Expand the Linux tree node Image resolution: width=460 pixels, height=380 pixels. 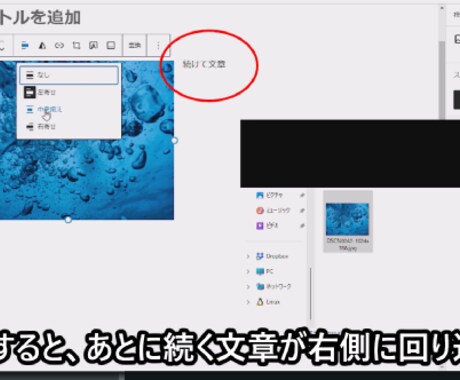248,302
